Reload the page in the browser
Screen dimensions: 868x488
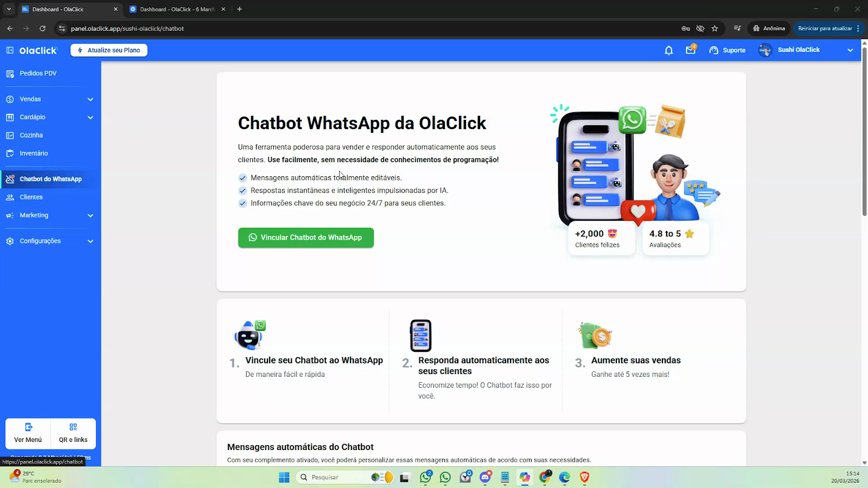click(x=42, y=29)
